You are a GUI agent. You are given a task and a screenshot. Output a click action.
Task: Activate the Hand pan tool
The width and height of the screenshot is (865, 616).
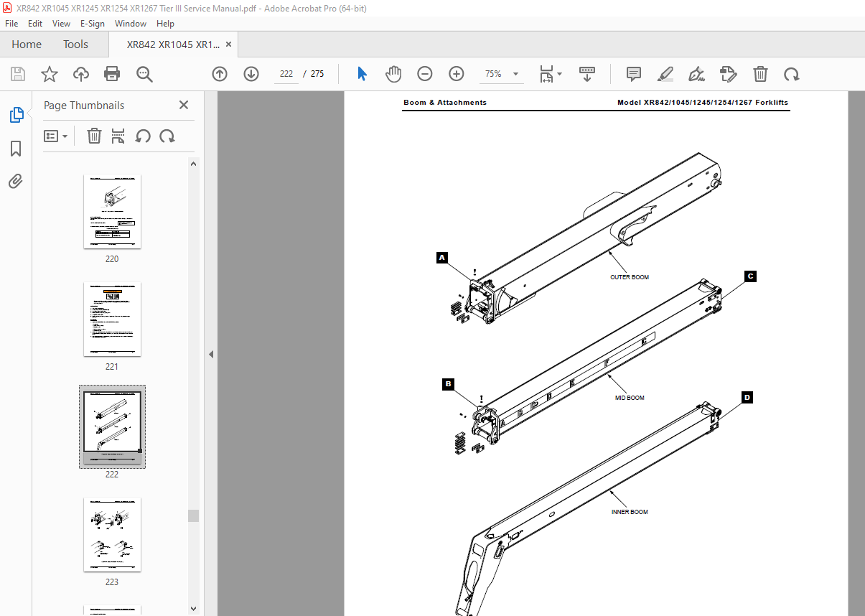[x=393, y=74]
